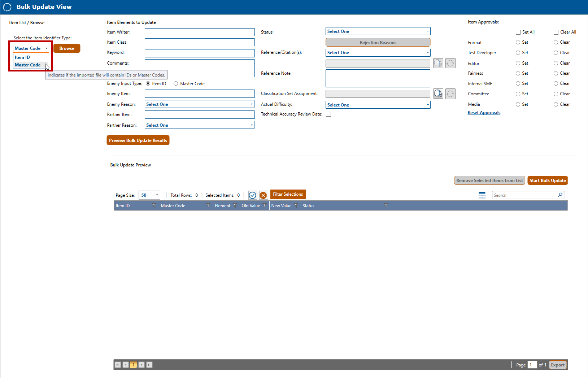Click refresh icon beside Reference/Citation field
The image size is (588, 378).
click(x=450, y=63)
